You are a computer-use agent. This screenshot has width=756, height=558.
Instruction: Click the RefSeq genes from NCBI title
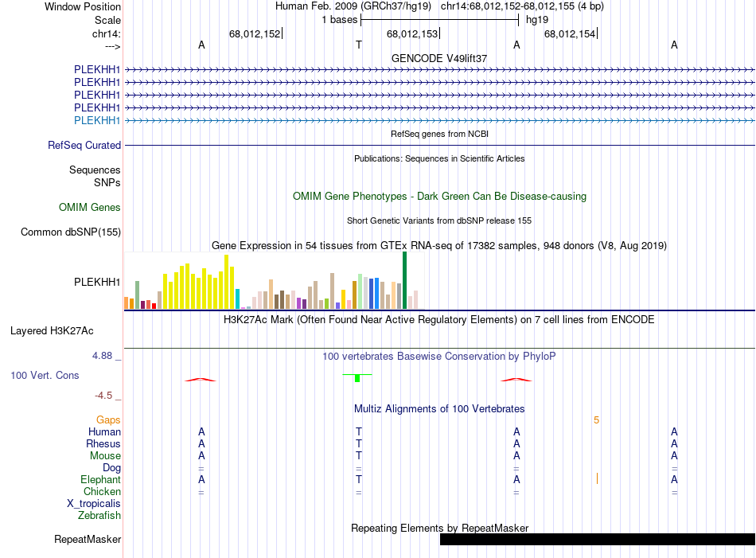tap(439, 134)
